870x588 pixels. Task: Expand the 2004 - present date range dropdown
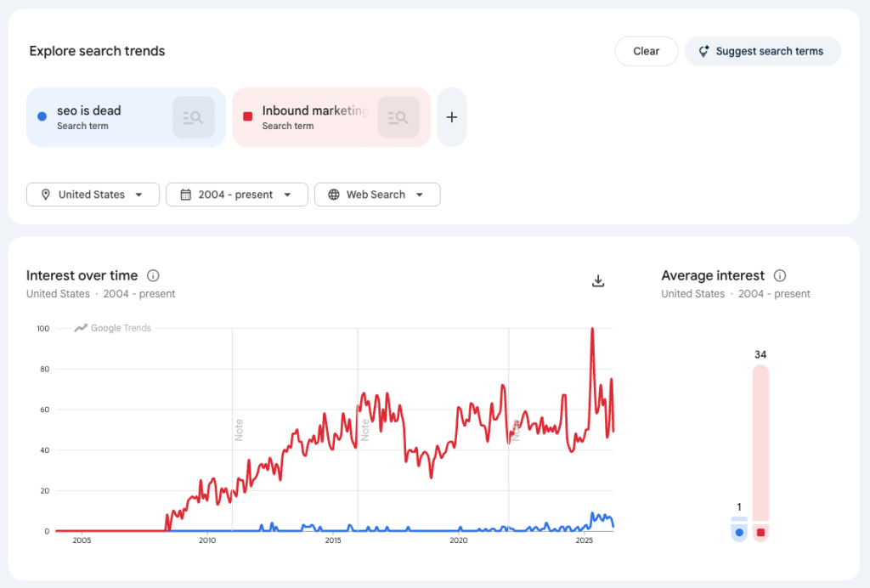click(236, 195)
